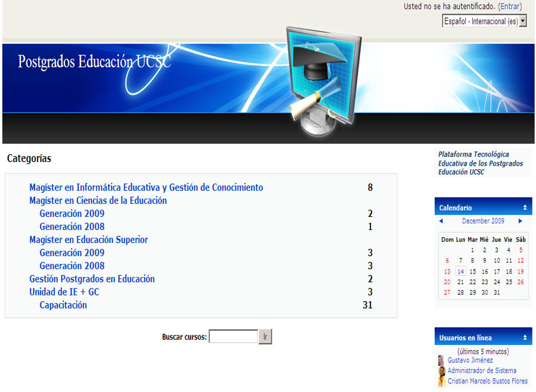
Task: Select day 31 in the calendar
Action: 497,293
